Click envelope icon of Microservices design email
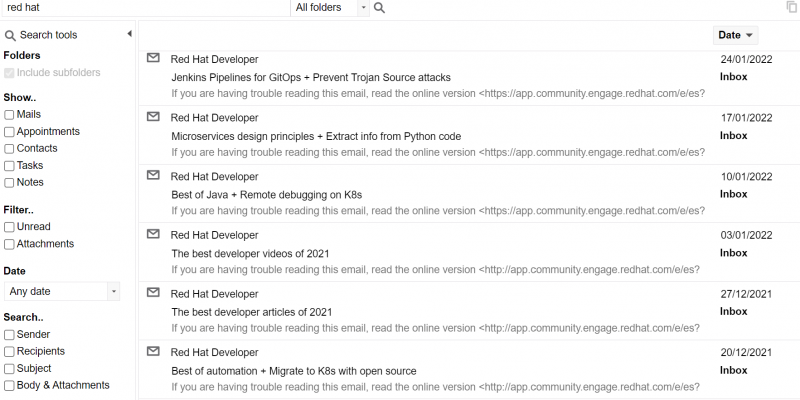This screenshot has height=400, width=800. [154, 117]
